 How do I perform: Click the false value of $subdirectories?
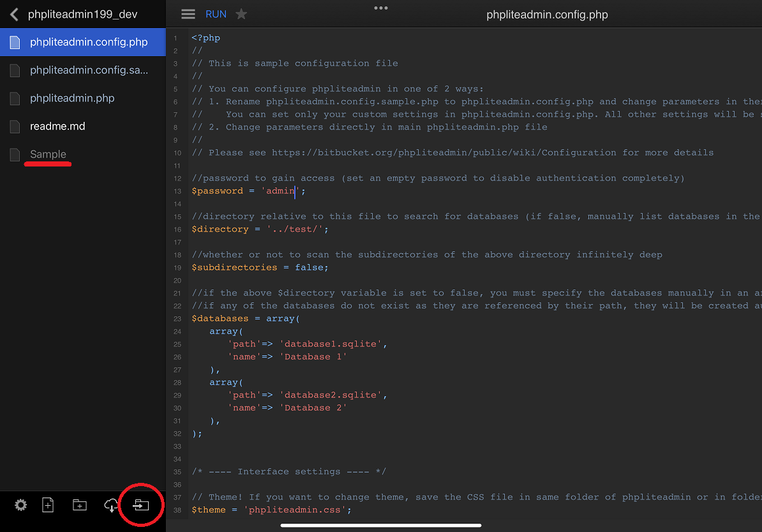click(x=309, y=268)
